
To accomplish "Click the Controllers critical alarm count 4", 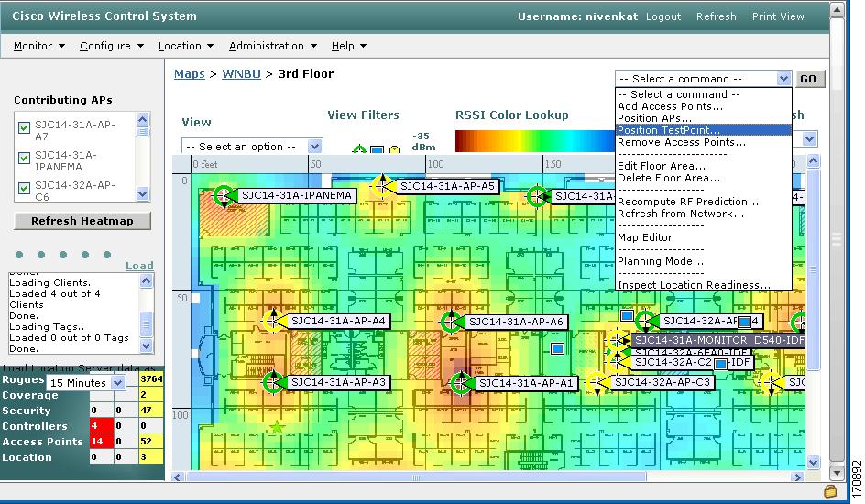I will click(102, 426).
